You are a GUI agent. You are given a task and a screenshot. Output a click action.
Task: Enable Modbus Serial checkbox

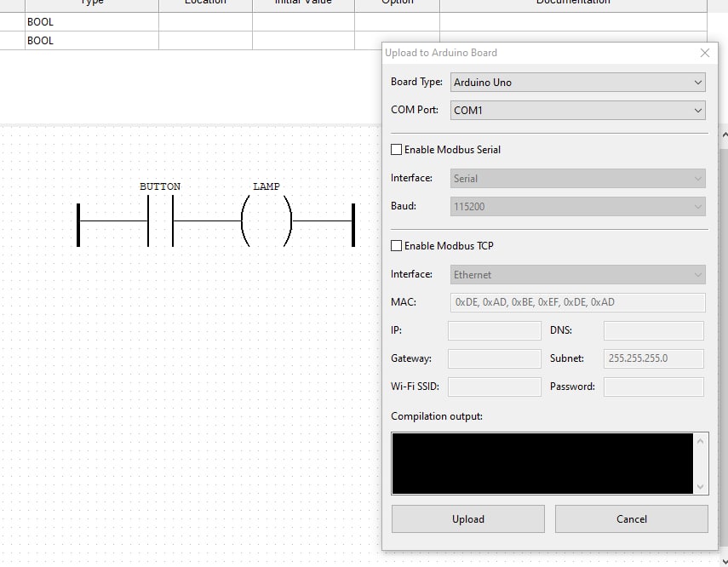[x=396, y=150]
